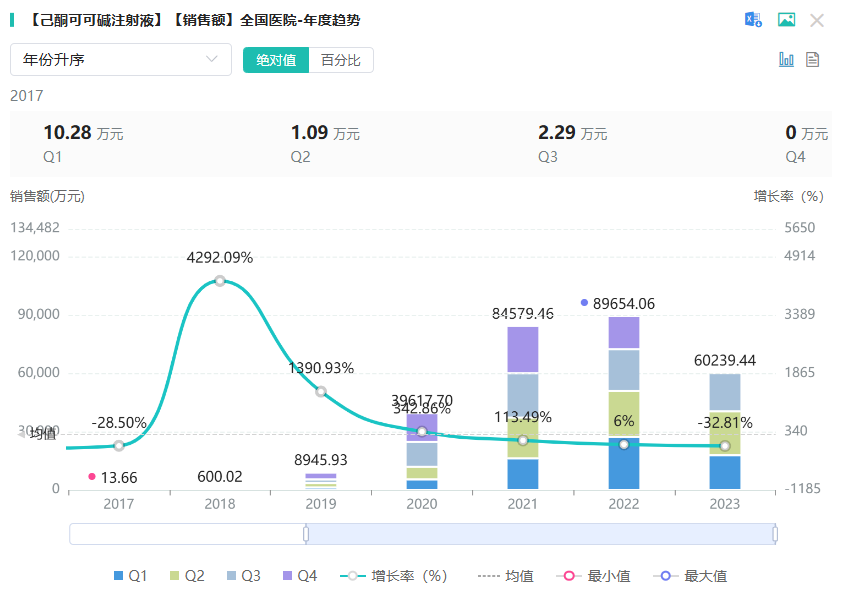Download chart data as Excel file
The width and height of the screenshot is (849, 601).
[x=753, y=20]
